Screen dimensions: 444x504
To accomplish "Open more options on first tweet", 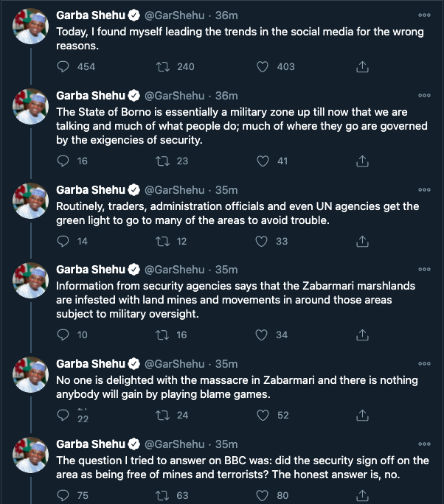I will point(424,15).
